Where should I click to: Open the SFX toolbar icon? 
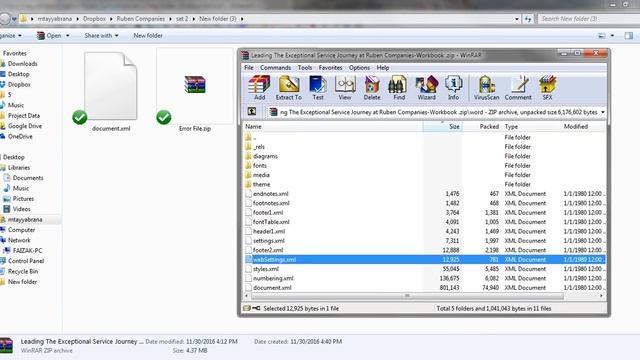click(547, 84)
